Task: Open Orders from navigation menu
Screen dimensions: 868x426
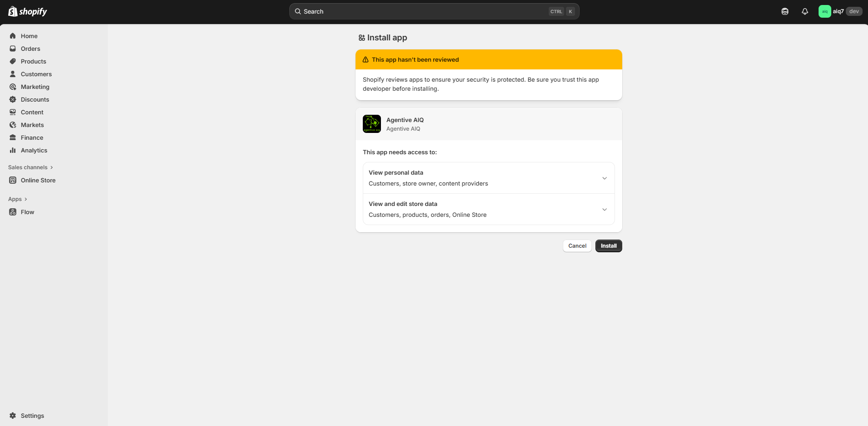Action: (30, 49)
